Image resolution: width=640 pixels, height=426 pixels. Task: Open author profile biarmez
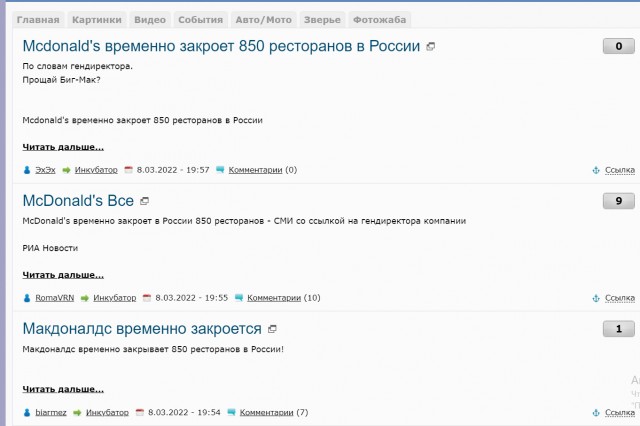pyautogui.click(x=51, y=413)
